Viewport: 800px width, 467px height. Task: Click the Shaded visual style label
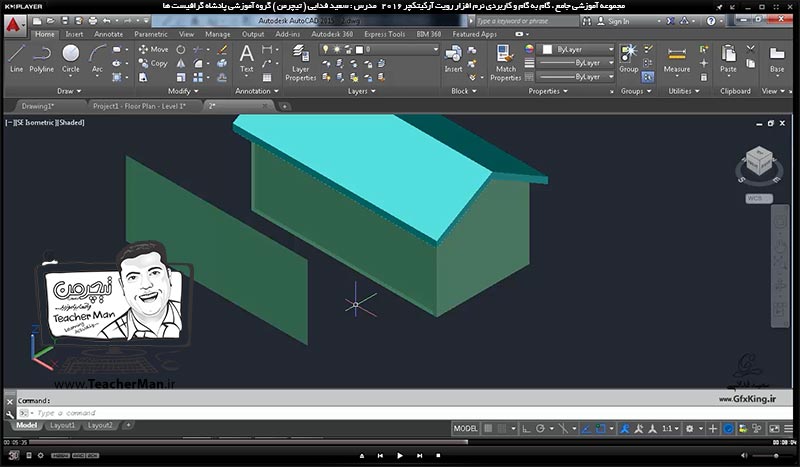pyautogui.click(x=71, y=122)
